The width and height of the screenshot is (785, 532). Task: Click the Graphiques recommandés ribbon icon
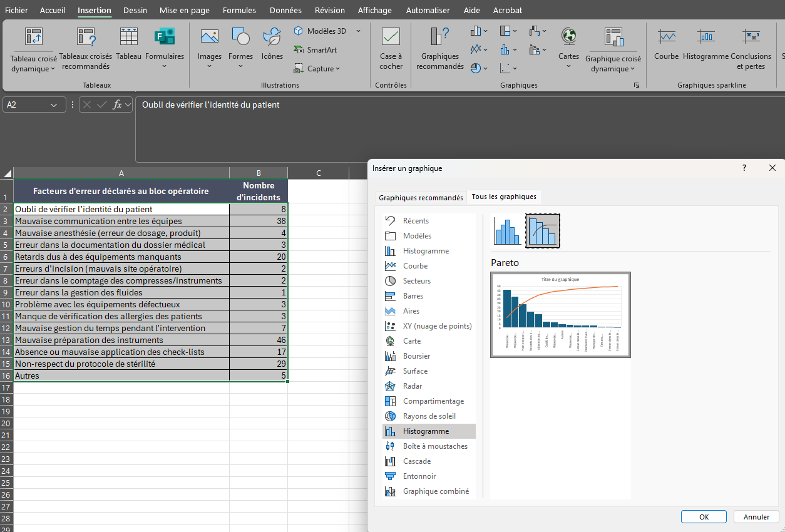click(x=439, y=38)
